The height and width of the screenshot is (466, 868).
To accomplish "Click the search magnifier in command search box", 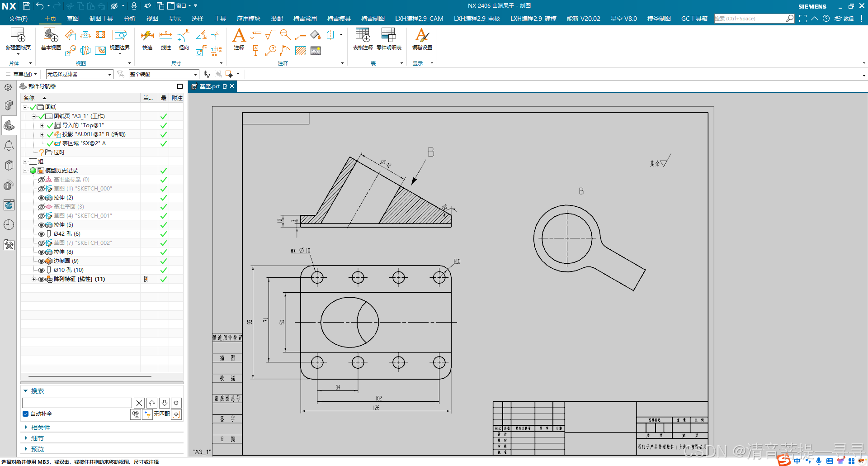I will (790, 19).
